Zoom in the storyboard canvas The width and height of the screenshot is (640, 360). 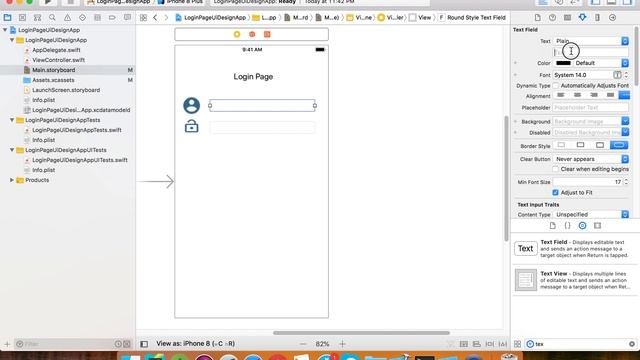[342, 344]
